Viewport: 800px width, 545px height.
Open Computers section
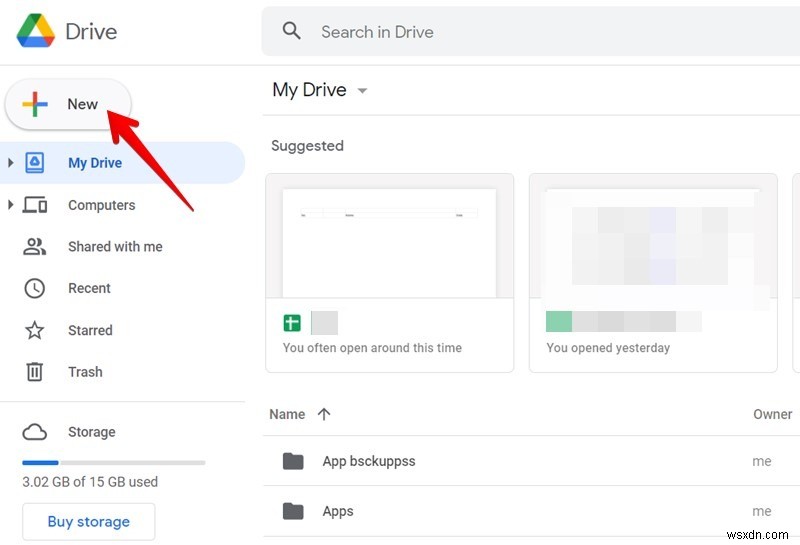pyautogui.click(x=102, y=205)
